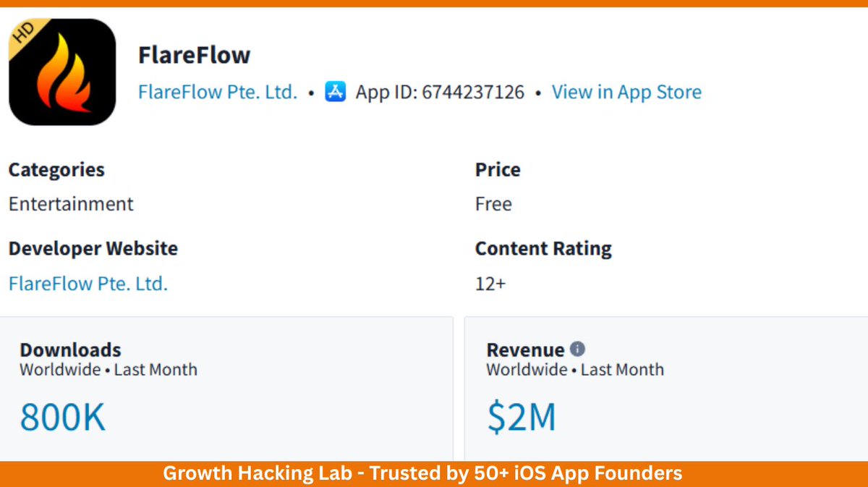
Task: Click the App ID 6744237126 text
Action: [x=440, y=93]
